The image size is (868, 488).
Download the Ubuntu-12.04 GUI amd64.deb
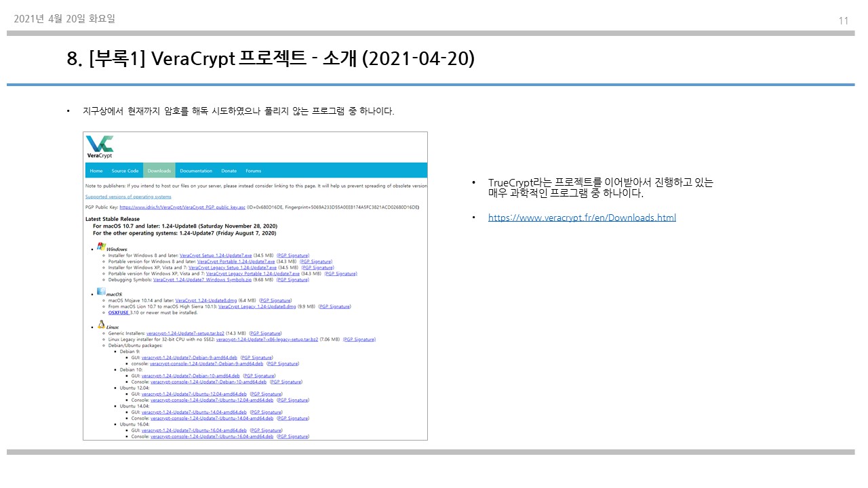[194, 394]
